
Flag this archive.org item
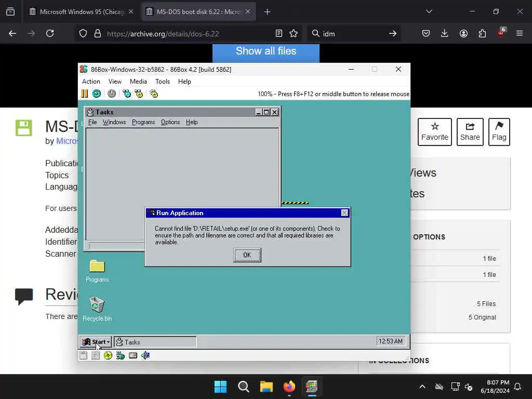coord(499,131)
